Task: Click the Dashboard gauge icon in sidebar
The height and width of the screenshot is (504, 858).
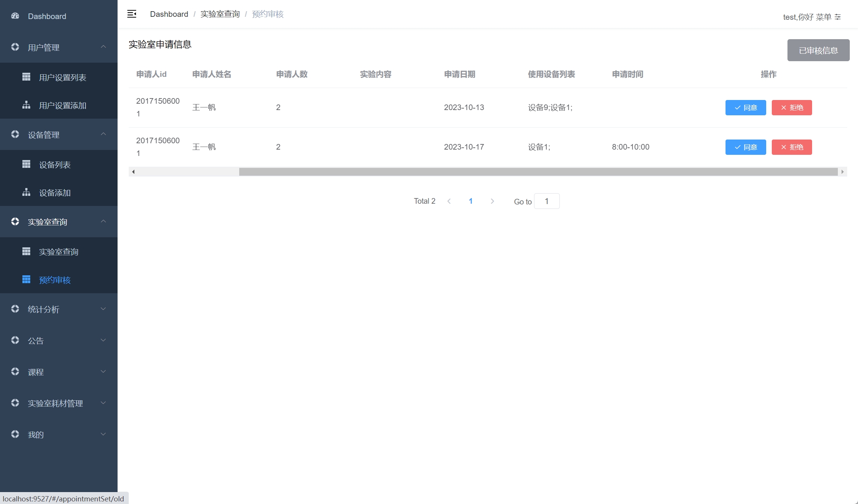Action: coord(15,16)
